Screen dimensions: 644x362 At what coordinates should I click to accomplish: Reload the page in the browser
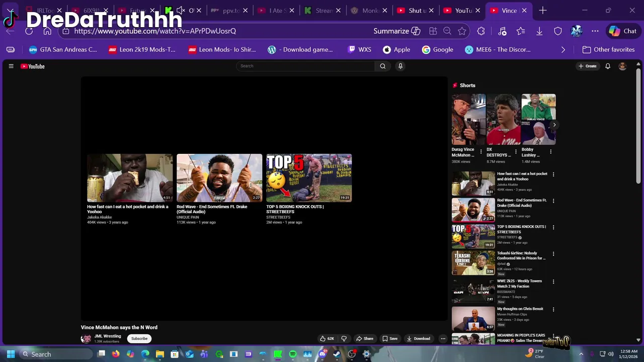29,31
